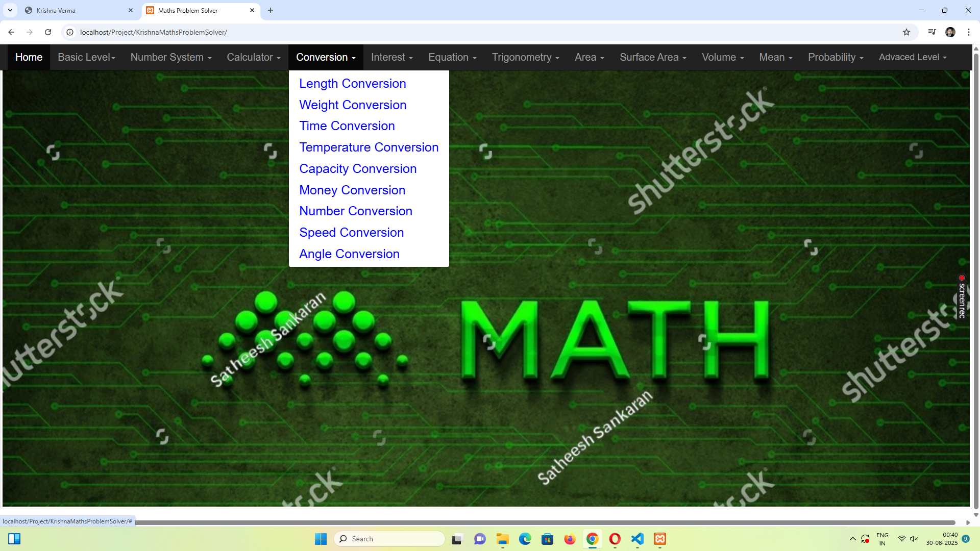This screenshot has height=551, width=980.
Task: Click the browser forward arrow
Action: 30,32
